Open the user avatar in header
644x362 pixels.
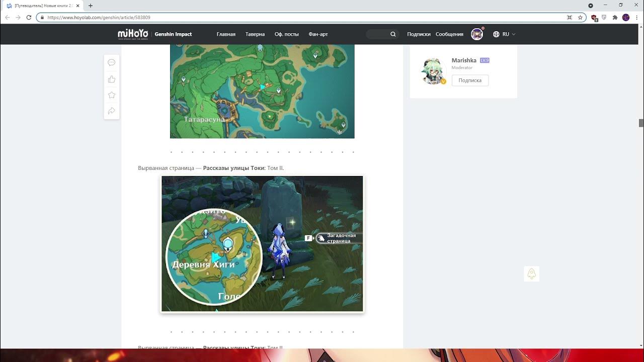click(x=476, y=34)
